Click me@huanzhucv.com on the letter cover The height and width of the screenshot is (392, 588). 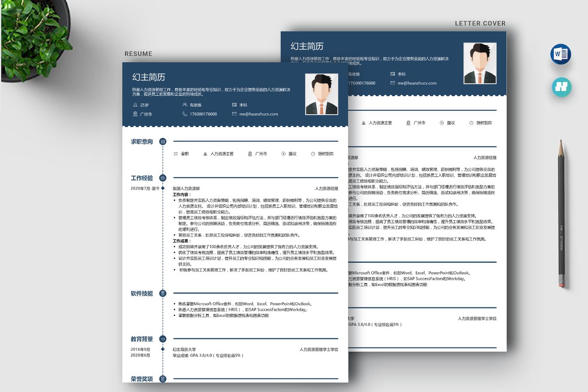[417, 83]
